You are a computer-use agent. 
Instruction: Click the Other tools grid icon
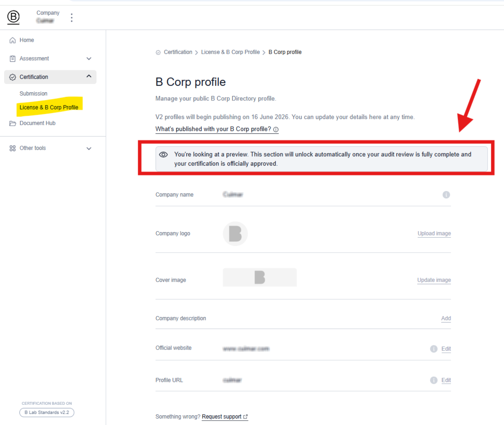(x=13, y=148)
